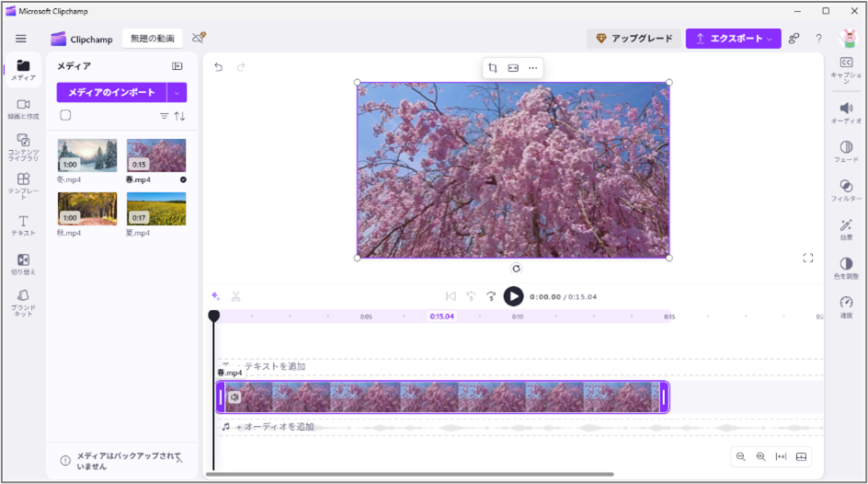Click the rotate handle below preview
Viewport: 868px width, 484px height.
pos(516,269)
